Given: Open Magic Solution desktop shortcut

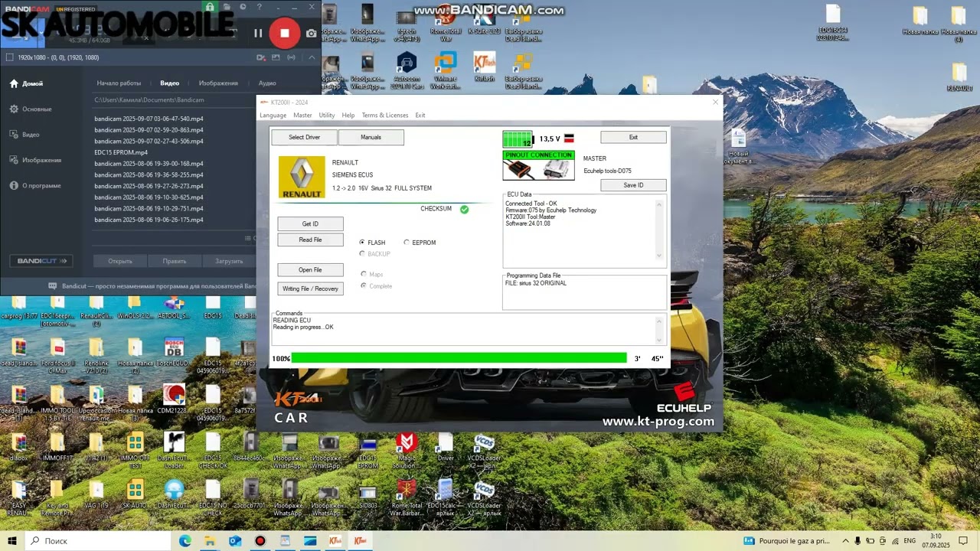Looking at the screenshot, I should click(x=406, y=450).
